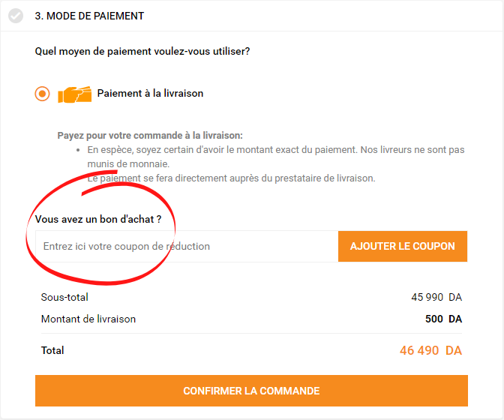Click the "Paiement à la livraison" label
The height and width of the screenshot is (420, 504).
tap(150, 94)
